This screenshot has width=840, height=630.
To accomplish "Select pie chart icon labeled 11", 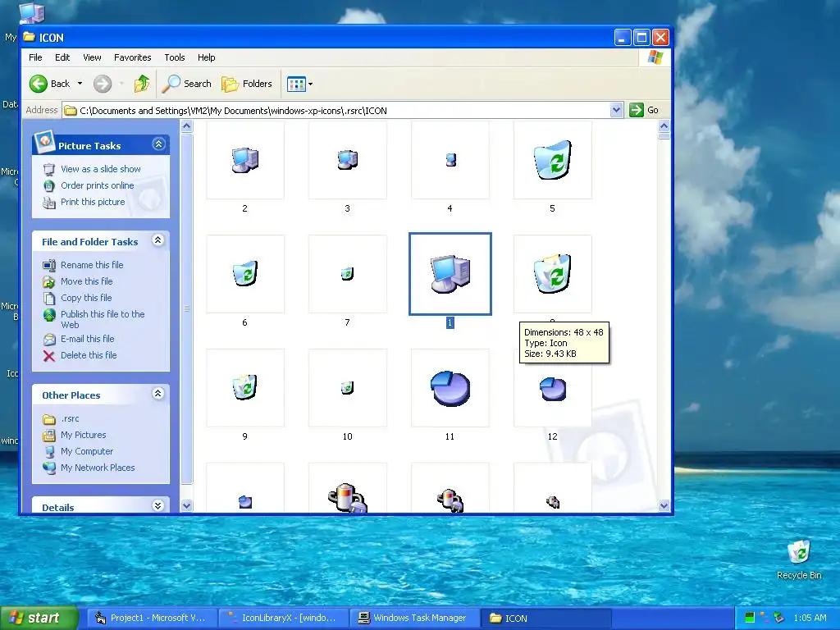I will (x=450, y=388).
